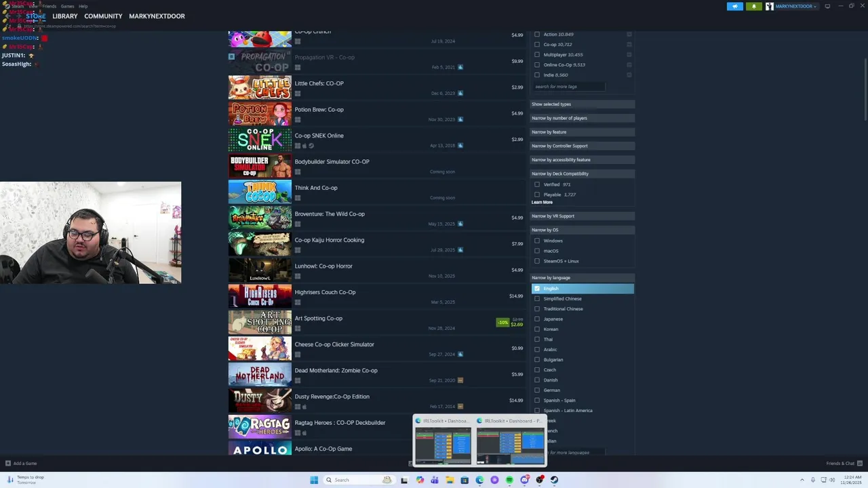The width and height of the screenshot is (868, 488).
Task: Expand Narrow by number of players
Action: tap(582, 118)
